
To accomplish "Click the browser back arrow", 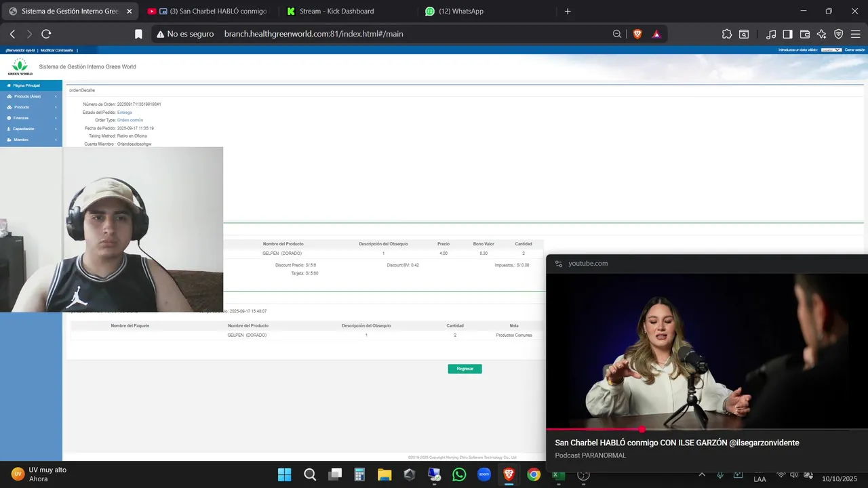I will click(x=12, y=34).
